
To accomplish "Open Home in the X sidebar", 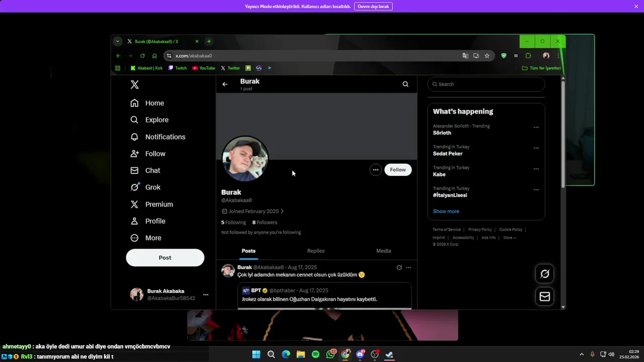I will tap(147, 103).
